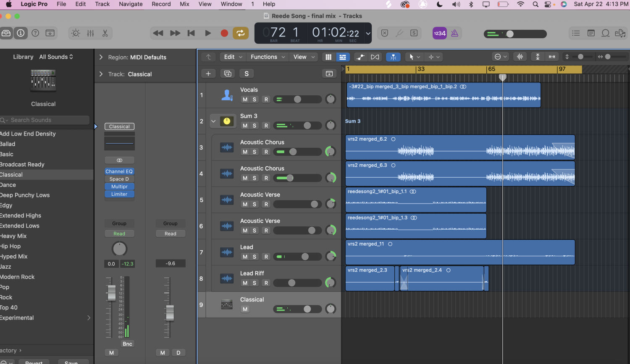Go to beginning with transport button
Viewport: 630px width, 364px height.
tap(191, 33)
